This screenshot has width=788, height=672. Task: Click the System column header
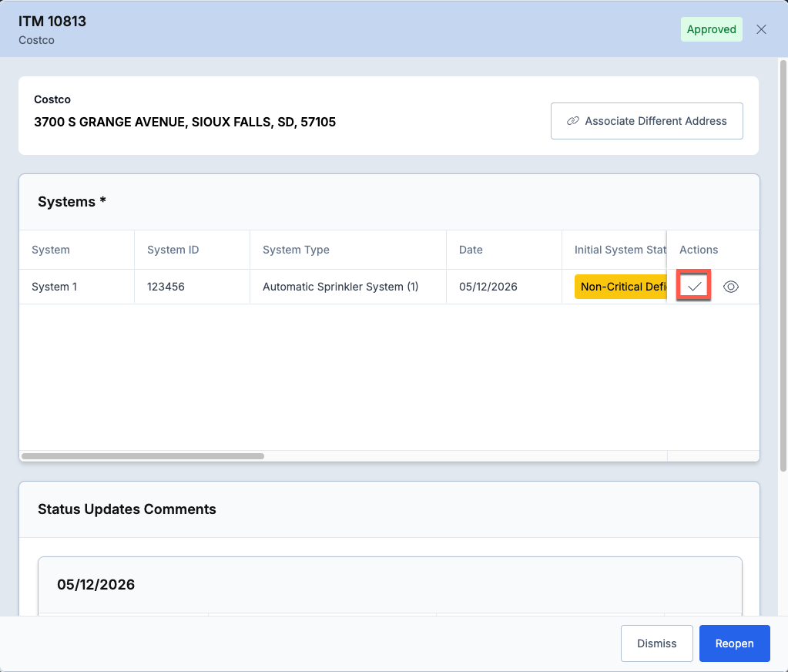pos(77,250)
